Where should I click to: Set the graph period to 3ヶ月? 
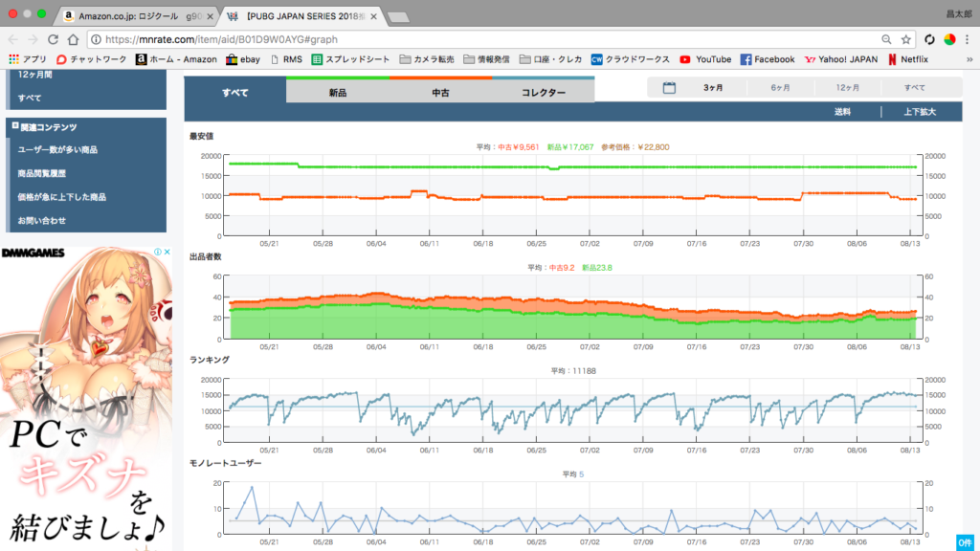(x=713, y=87)
